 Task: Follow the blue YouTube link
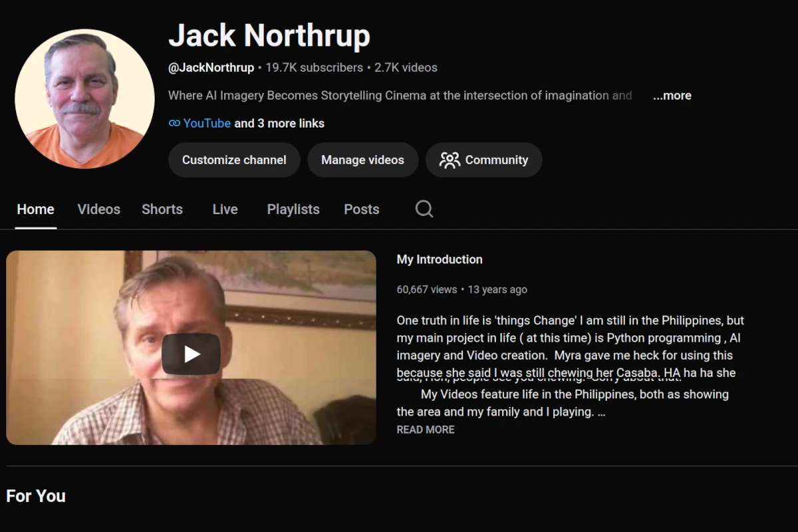[207, 124]
